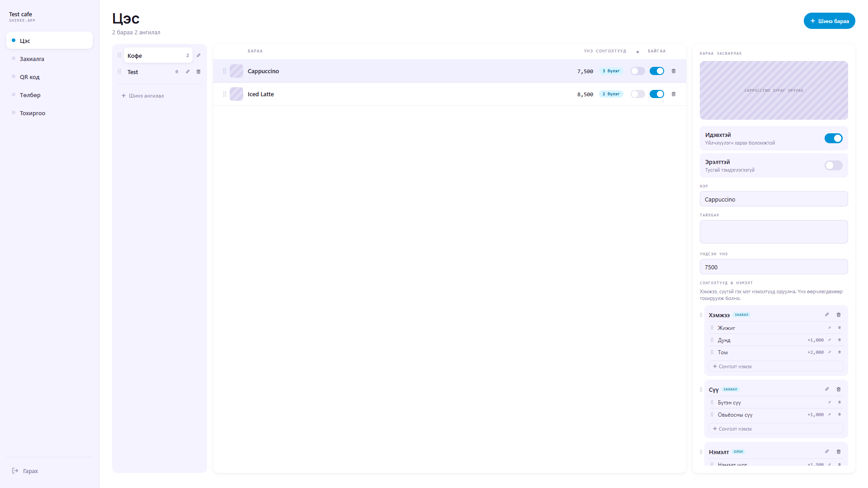The width and height of the screenshot is (868, 488).
Task: Delete the Iced Latte item
Action: point(674,94)
